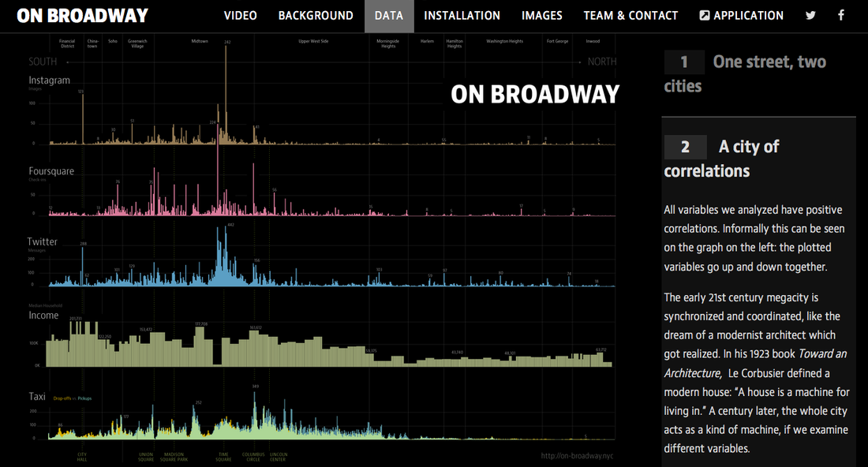Click the Harlem neighborhood label
Image resolution: width=868 pixels, height=467 pixels.
[x=427, y=42]
